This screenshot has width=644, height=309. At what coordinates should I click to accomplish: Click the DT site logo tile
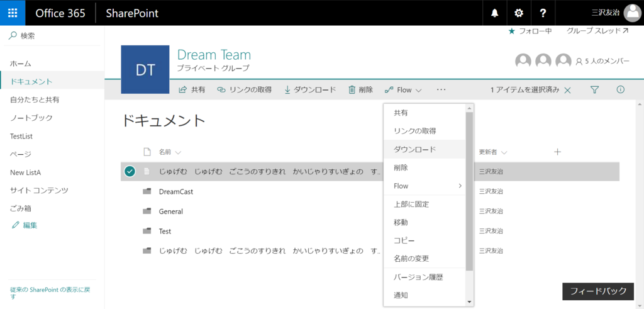pos(145,69)
